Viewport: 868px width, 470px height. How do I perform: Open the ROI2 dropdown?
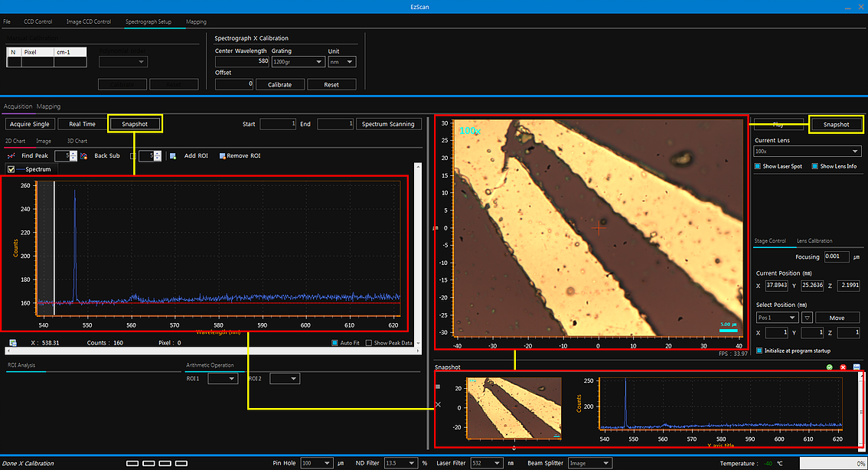tap(285, 379)
